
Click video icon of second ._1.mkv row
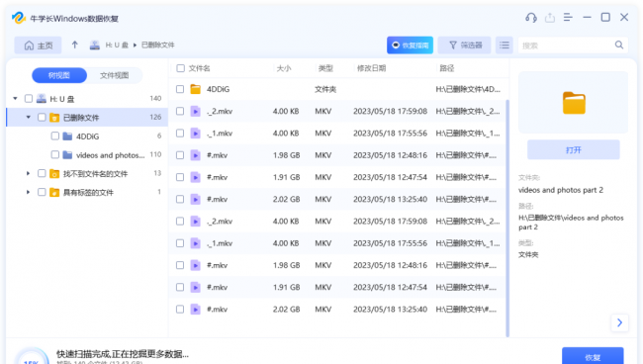click(x=196, y=243)
